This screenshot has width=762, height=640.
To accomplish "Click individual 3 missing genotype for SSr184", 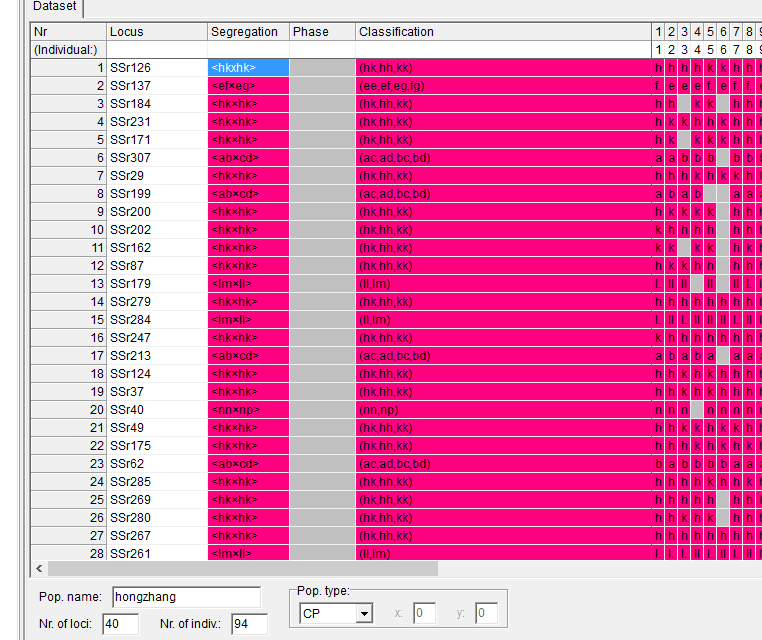I will 684,104.
